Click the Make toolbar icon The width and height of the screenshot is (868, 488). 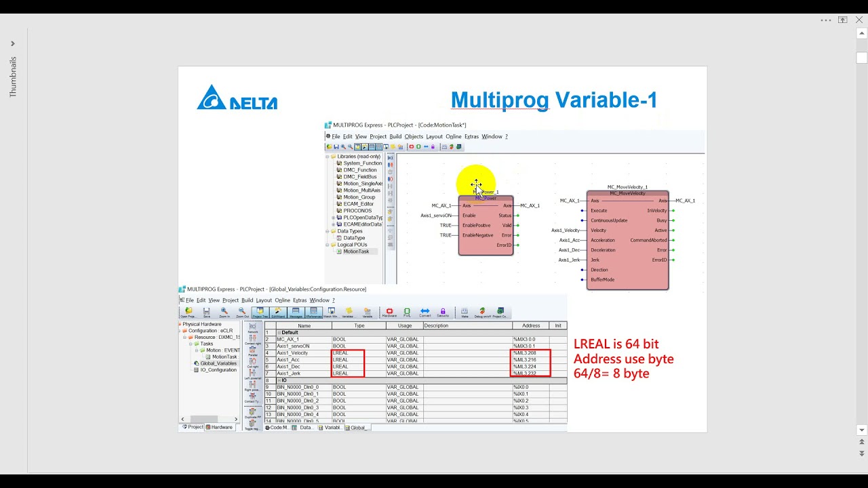coord(465,312)
